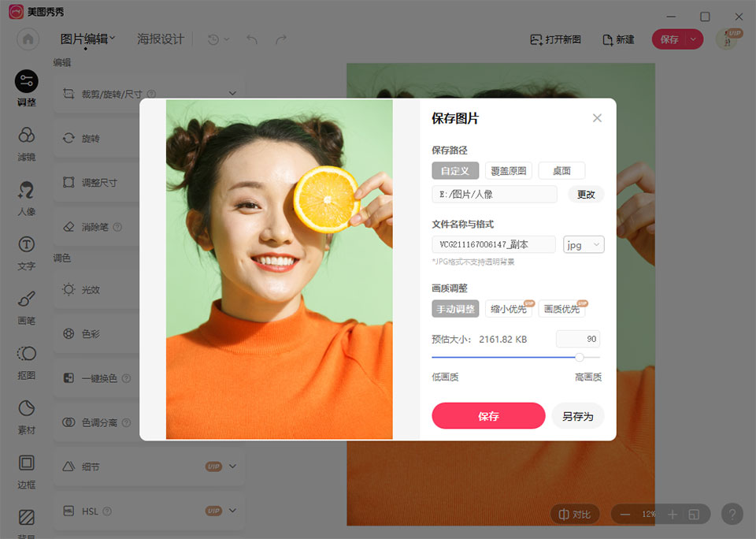Select the 人像 portrait tool icon
Image resolution: width=756 pixels, height=539 pixels.
click(x=26, y=195)
